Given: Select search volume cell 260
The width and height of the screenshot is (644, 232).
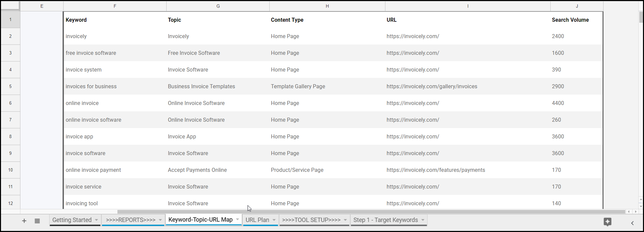Looking at the screenshot, I should (577, 120).
